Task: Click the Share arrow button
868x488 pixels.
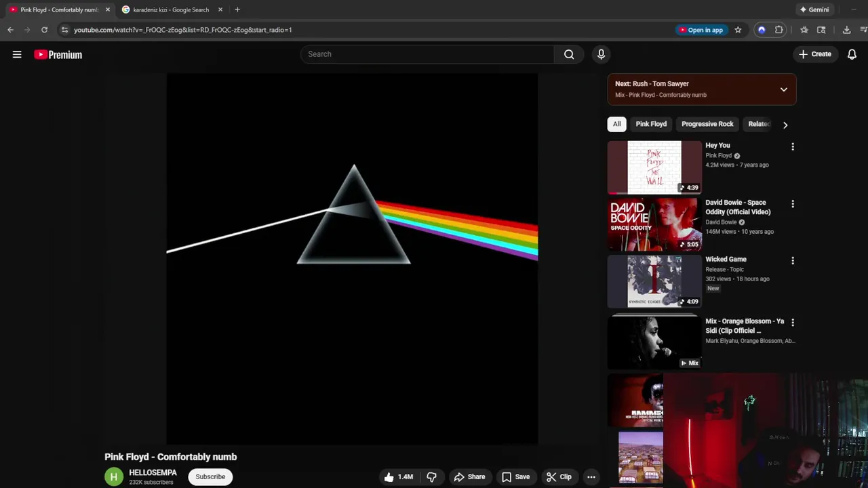Action: point(469,476)
